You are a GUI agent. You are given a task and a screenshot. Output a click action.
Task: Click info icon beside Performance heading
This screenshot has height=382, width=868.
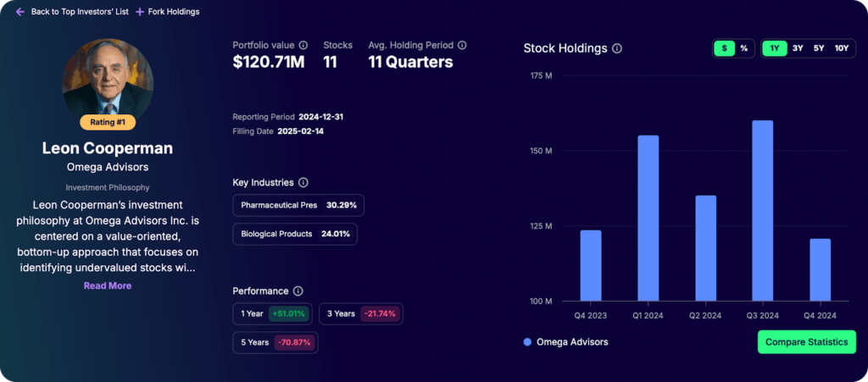tap(298, 291)
